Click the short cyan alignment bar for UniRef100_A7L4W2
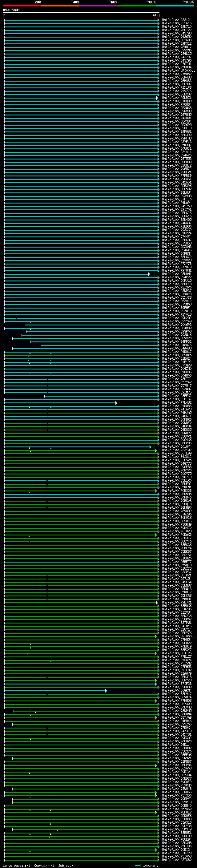197x868 pixels. click(61, 403)
